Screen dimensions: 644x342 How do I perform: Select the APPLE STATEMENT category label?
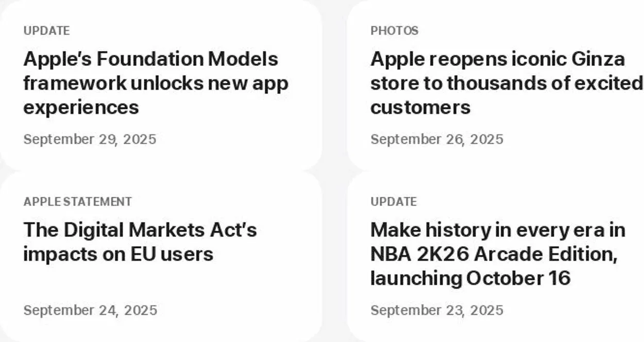[77, 202]
